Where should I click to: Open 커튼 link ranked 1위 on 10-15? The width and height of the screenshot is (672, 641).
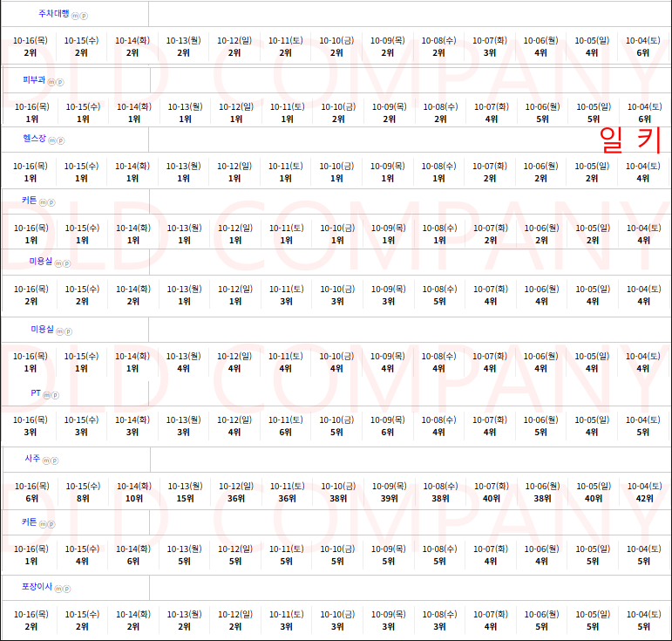(x=29, y=201)
